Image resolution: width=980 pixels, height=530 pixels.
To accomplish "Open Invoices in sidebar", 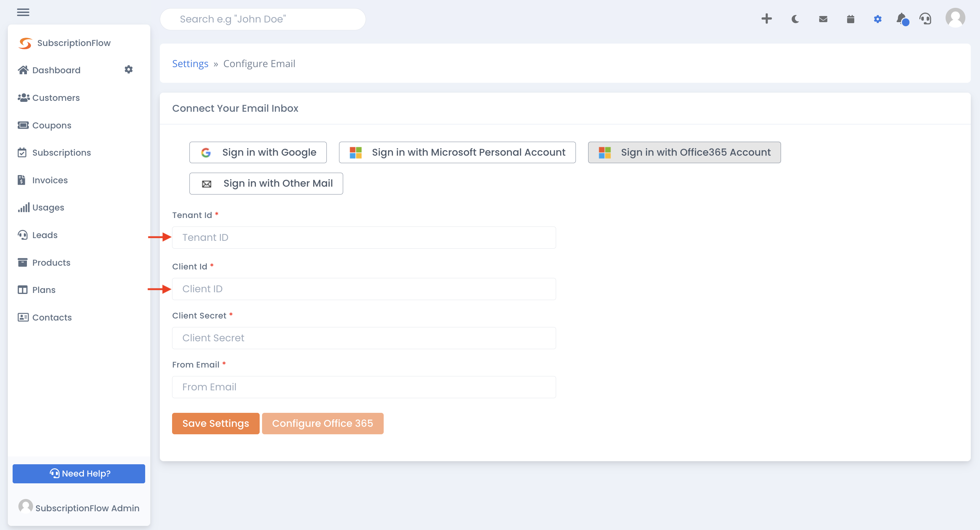I will click(43, 180).
